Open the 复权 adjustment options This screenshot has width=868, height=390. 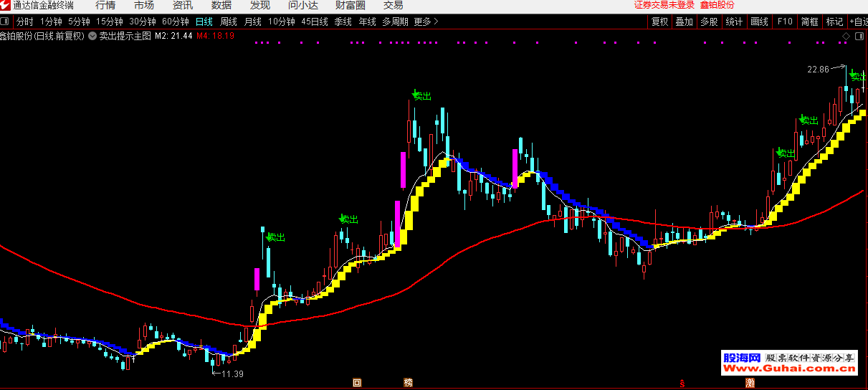point(659,22)
